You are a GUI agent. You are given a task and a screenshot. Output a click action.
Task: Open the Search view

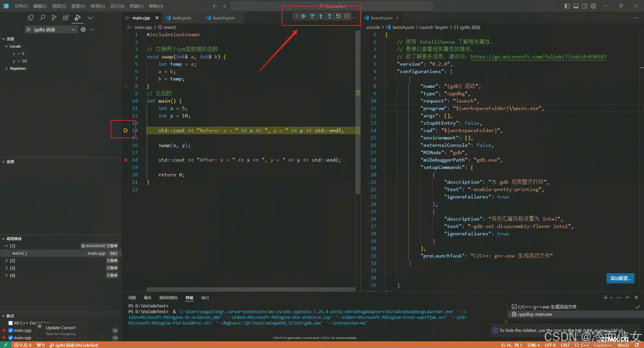42,18
